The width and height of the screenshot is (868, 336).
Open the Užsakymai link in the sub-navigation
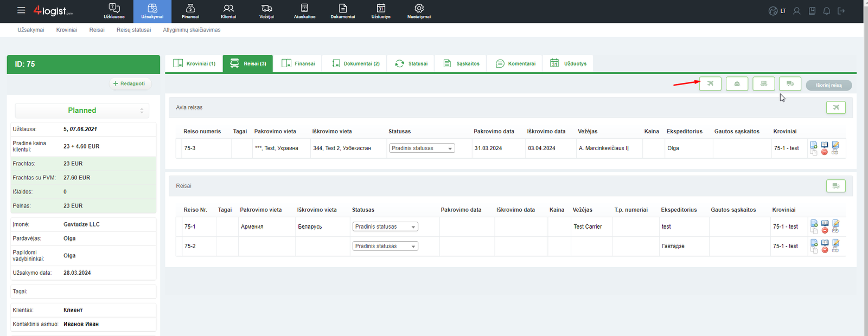pos(31,30)
